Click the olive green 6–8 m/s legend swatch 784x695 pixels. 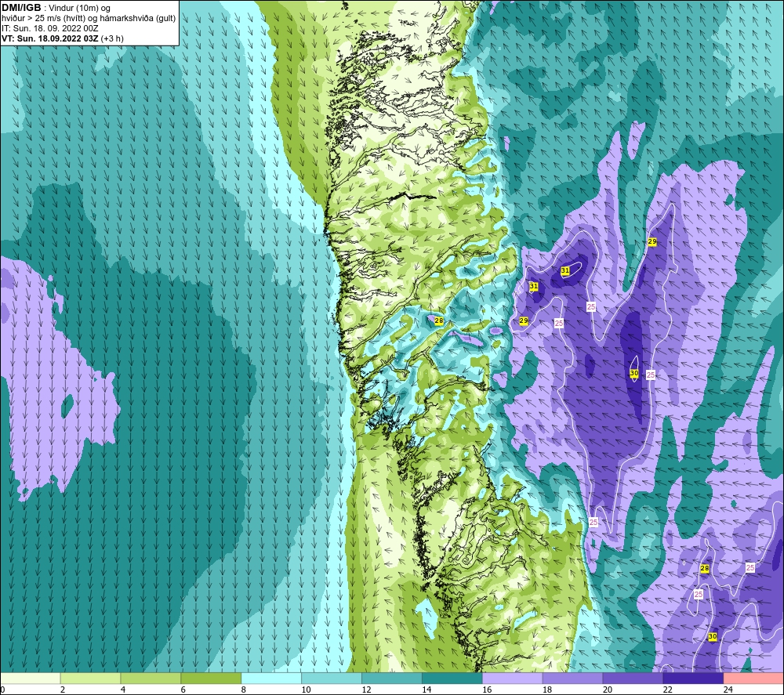click(211, 678)
